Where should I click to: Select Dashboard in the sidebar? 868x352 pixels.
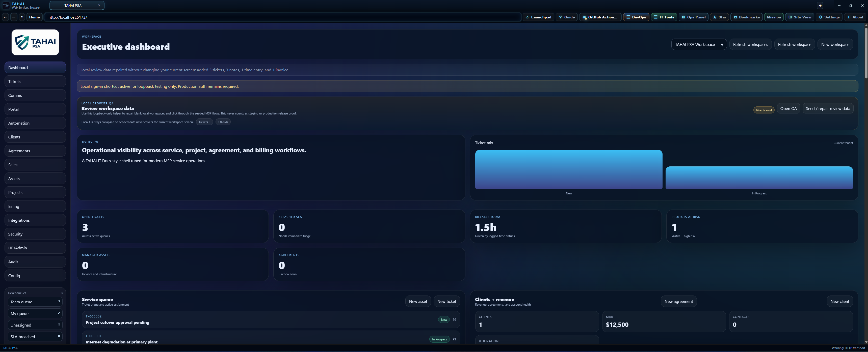click(x=35, y=68)
